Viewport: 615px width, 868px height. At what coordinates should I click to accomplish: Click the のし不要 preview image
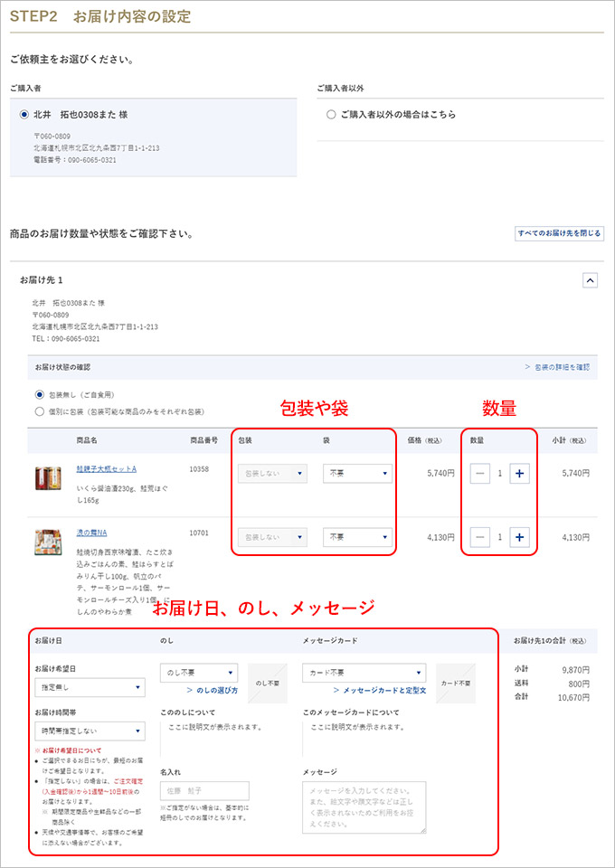(x=268, y=684)
